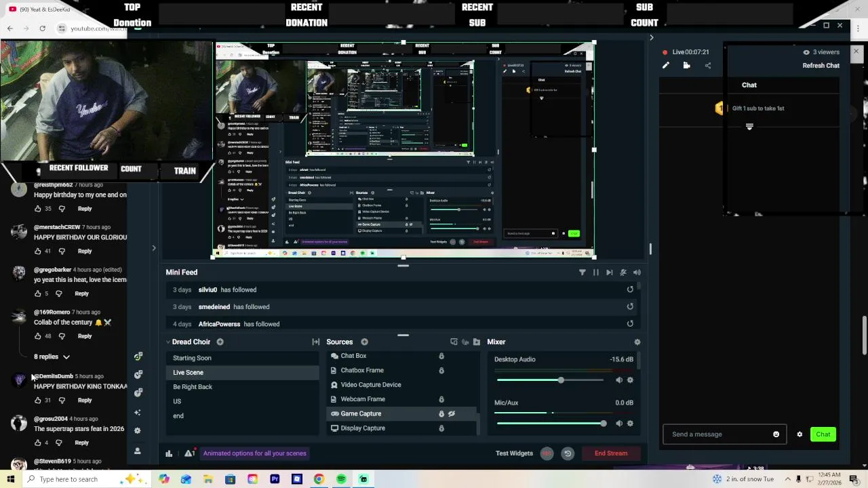
Task: Open Desktop Audio settings gear
Action: 630,380
